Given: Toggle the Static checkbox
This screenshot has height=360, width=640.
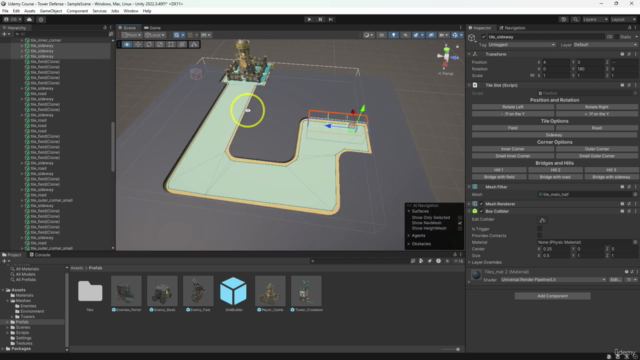Looking at the screenshot, I should pos(616,37).
